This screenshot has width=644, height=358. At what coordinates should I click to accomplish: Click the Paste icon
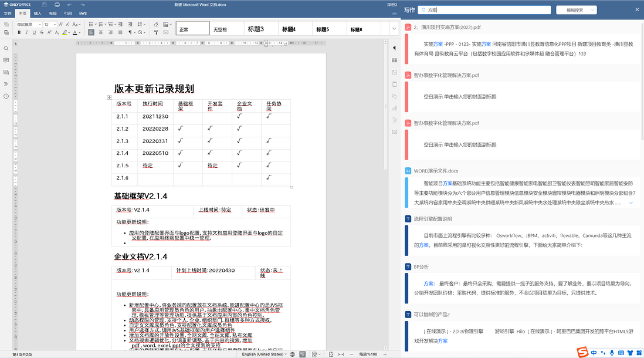(6, 32)
